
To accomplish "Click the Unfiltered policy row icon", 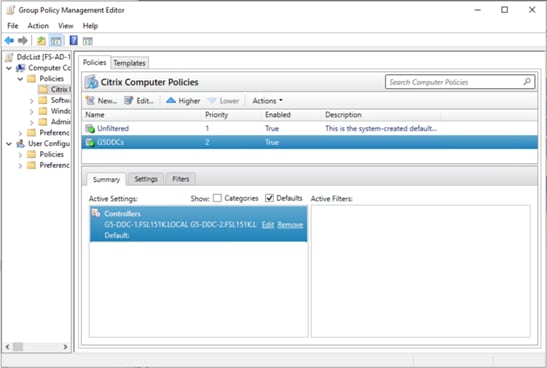I will pos(90,128).
